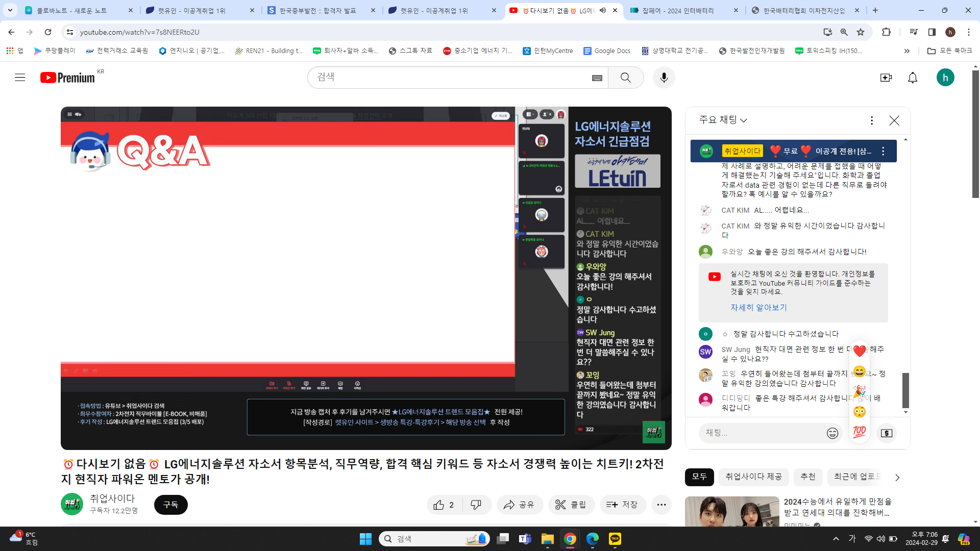Dislike the video
The width and height of the screenshot is (980, 551).
(477, 505)
